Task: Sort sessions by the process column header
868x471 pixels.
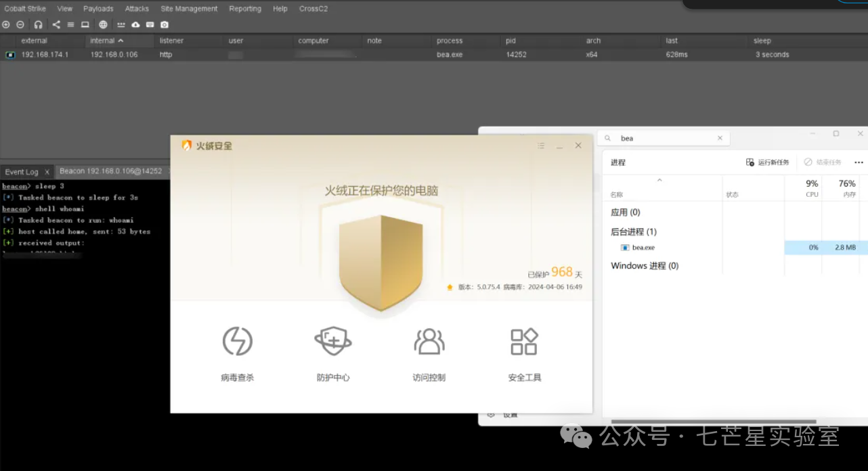Action: point(467,41)
